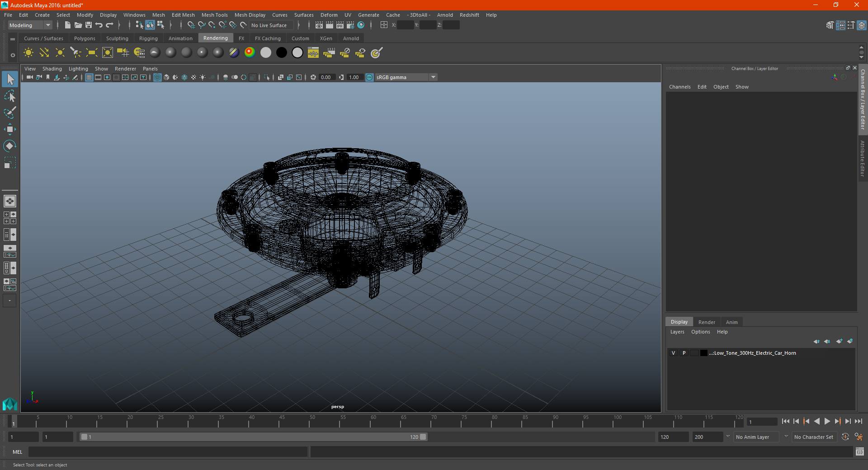Click the open scene folder icon
The width and height of the screenshot is (868, 470).
pyautogui.click(x=78, y=25)
